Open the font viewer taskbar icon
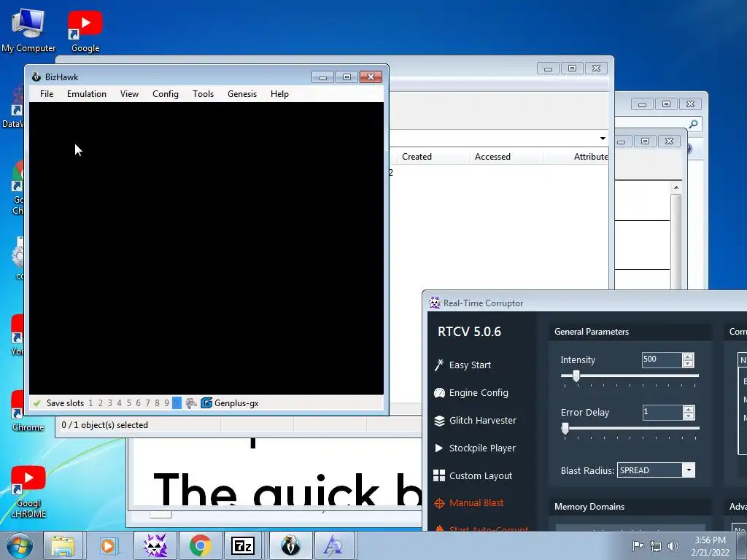The height and width of the screenshot is (560, 747). [333, 545]
